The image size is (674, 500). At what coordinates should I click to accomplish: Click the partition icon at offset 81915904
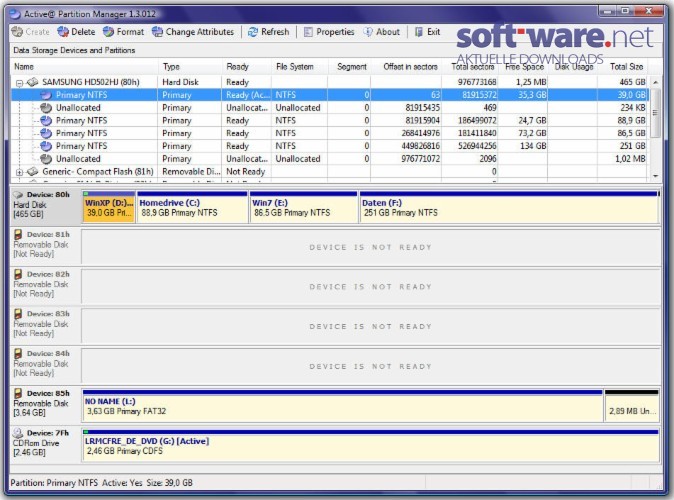point(46,120)
